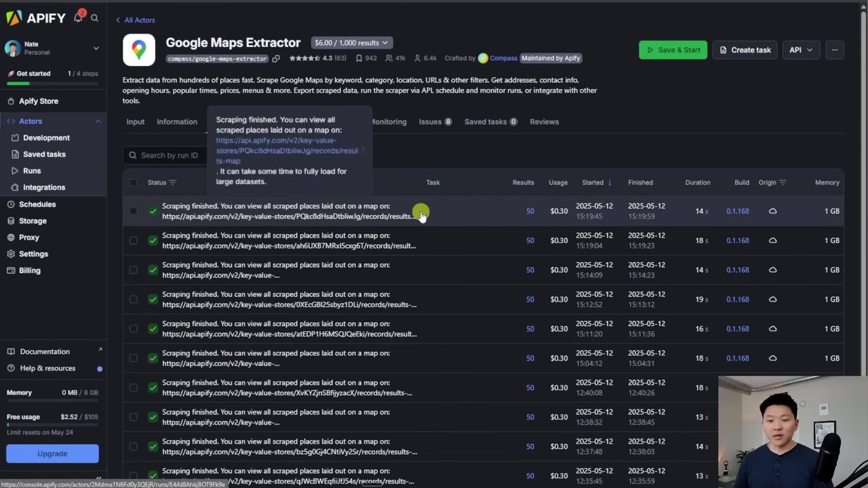The width and height of the screenshot is (868, 488).
Task: Open Proxy in the sidebar
Action: 29,238
